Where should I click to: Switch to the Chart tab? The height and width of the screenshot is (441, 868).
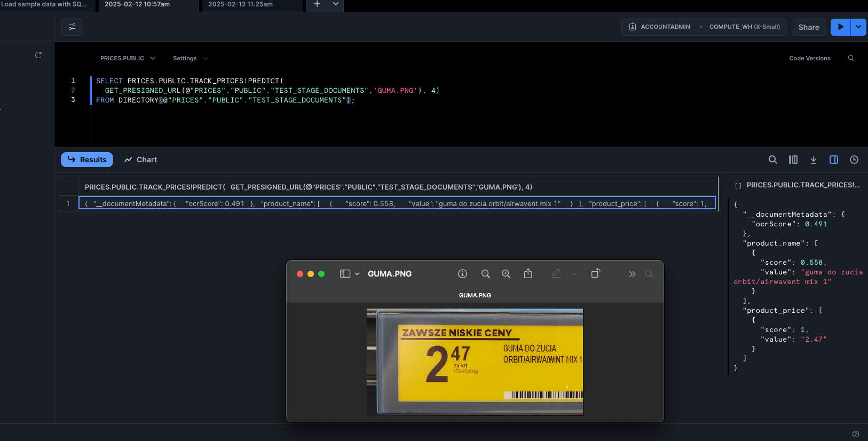[140, 160]
